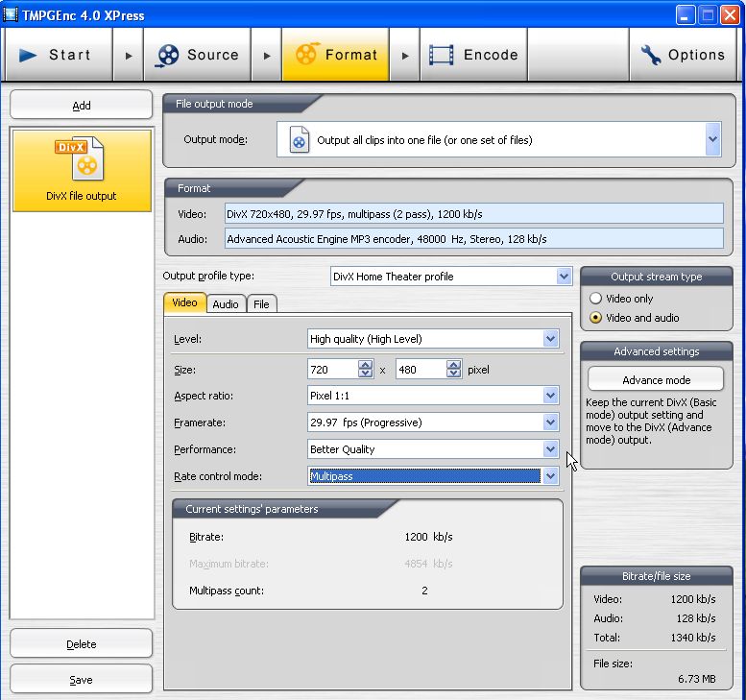Click the Add button
Screen dimensions: 746x700
pyautogui.click(x=81, y=105)
